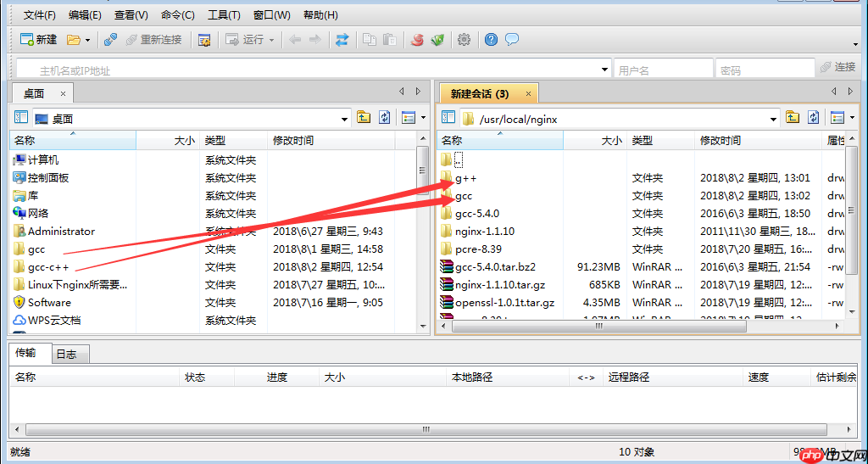Screen dimensions: 868x464
Task: Refresh the local 桌面 pane
Action: [x=385, y=117]
